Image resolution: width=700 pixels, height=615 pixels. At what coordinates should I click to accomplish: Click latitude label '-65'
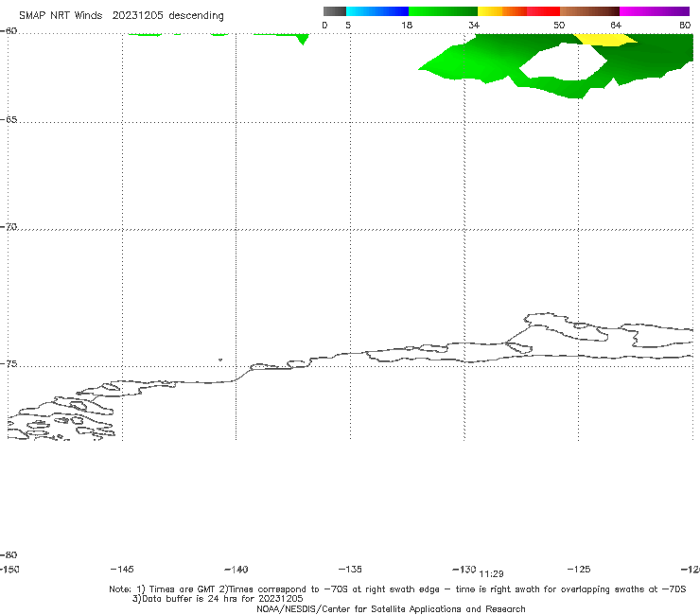9,120
